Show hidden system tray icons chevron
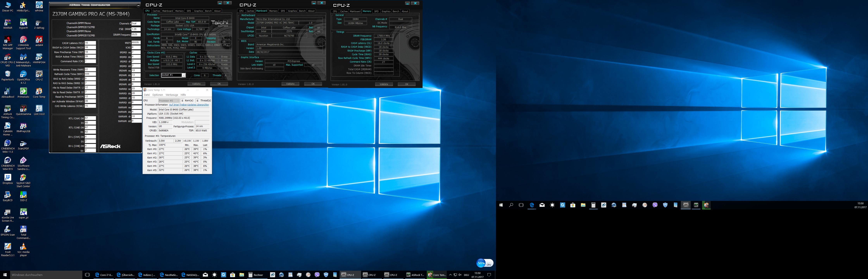The height and width of the screenshot is (279, 868). (x=450, y=275)
